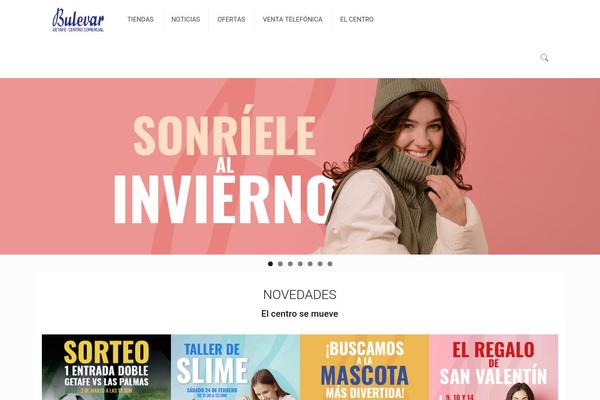Open the Noticias menu item
The width and height of the screenshot is (600, 400).
tap(186, 19)
